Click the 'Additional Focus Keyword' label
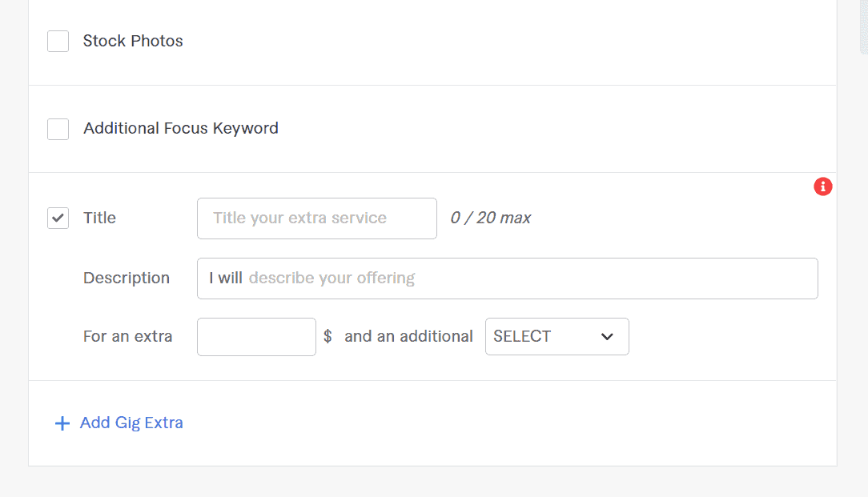 tap(181, 128)
